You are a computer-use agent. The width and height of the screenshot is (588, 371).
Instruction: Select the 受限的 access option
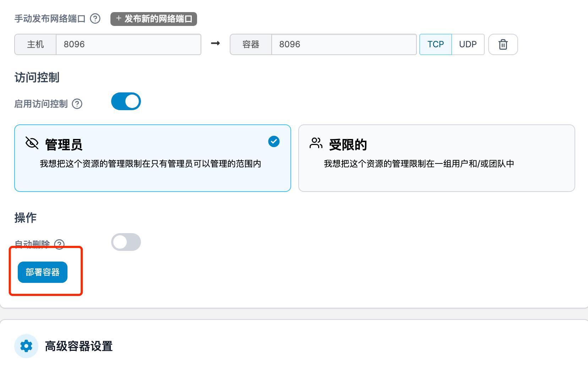436,158
